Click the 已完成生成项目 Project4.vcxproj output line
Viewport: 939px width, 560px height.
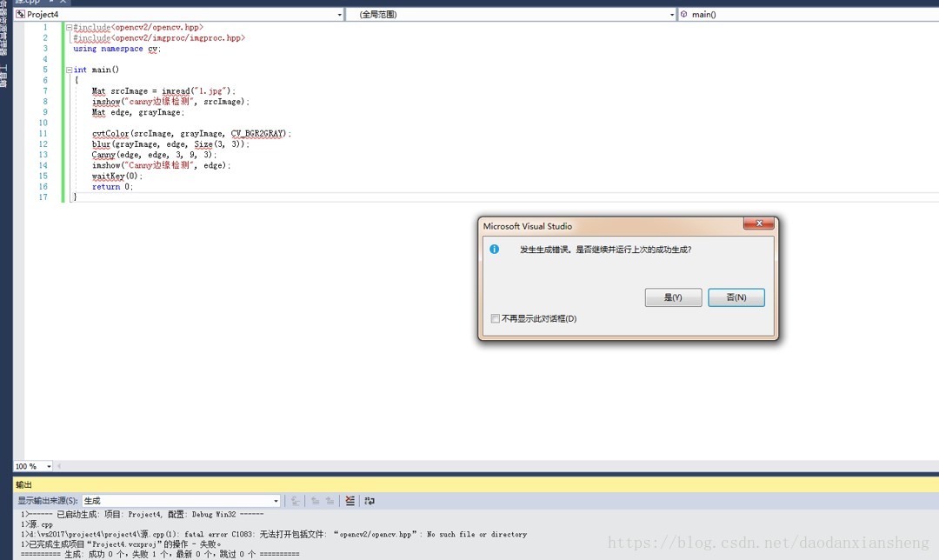click(121, 544)
